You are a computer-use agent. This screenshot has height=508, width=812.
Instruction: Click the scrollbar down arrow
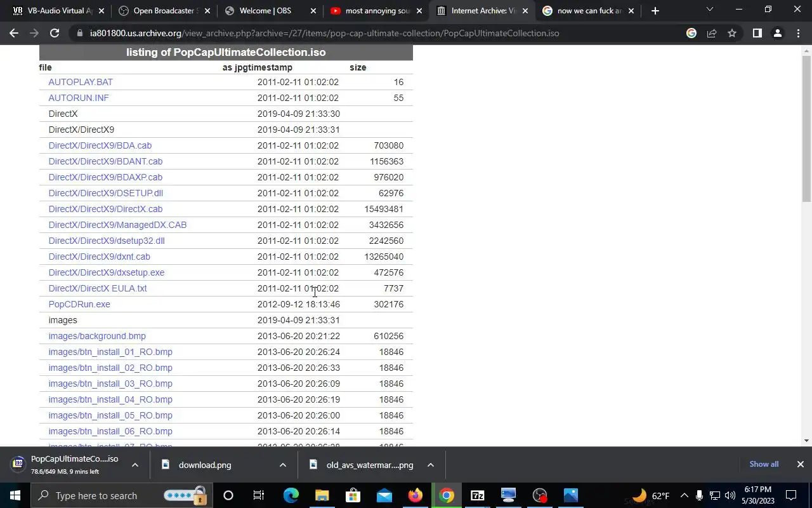pos(806,441)
